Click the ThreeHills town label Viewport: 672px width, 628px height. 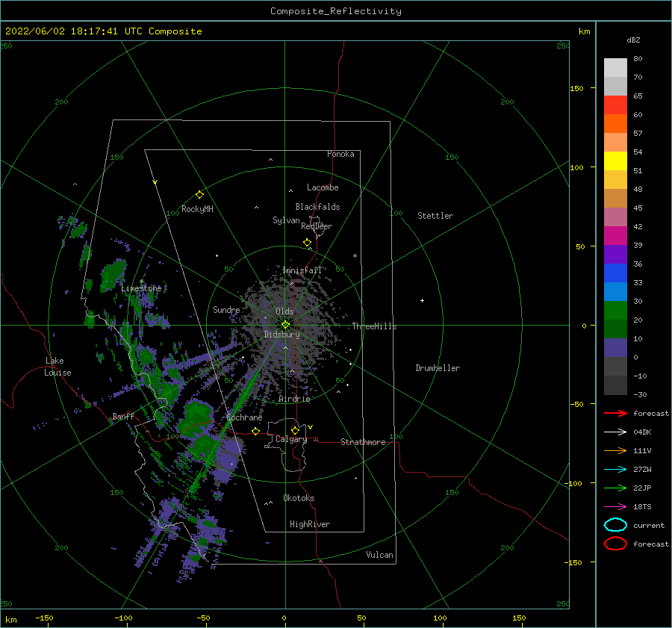(375, 326)
